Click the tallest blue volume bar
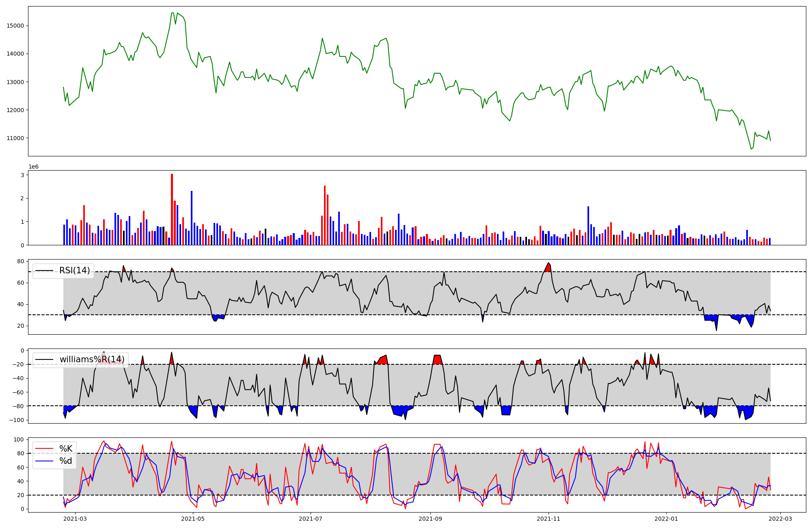 coord(192,218)
